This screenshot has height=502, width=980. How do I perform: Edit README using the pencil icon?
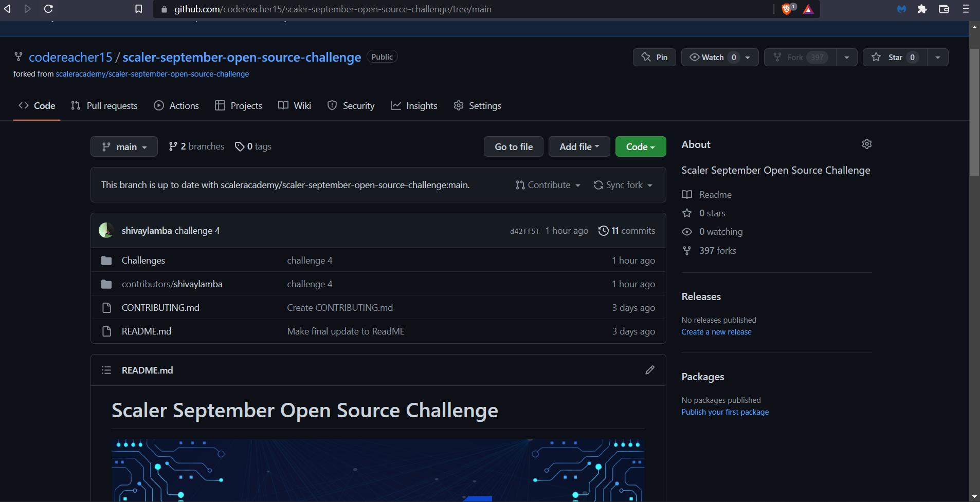pos(649,370)
